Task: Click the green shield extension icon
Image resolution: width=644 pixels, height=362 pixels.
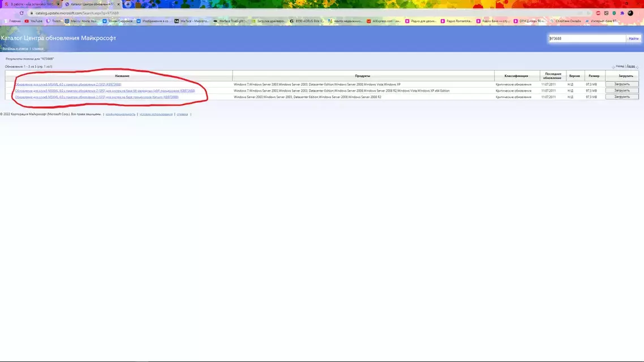Action: point(614,13)
